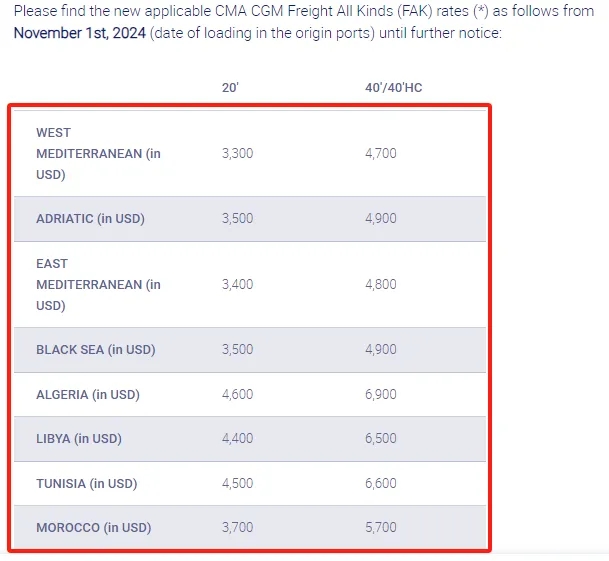Select the East Mediterranean row label
The image size is (609, 561).
point(98,284)
